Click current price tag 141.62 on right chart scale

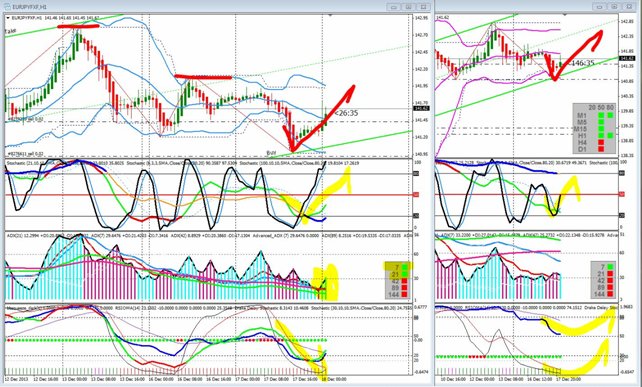pos(627,59)
